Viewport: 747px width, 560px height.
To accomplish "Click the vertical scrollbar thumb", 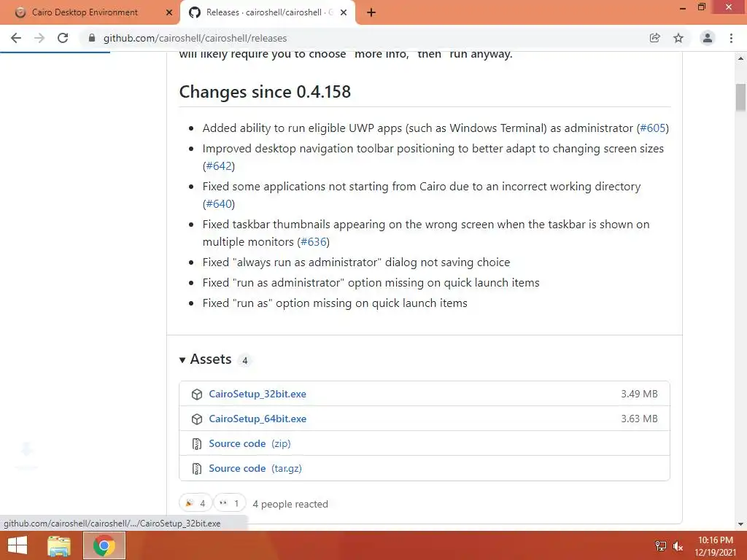I will tap(740, 97).
